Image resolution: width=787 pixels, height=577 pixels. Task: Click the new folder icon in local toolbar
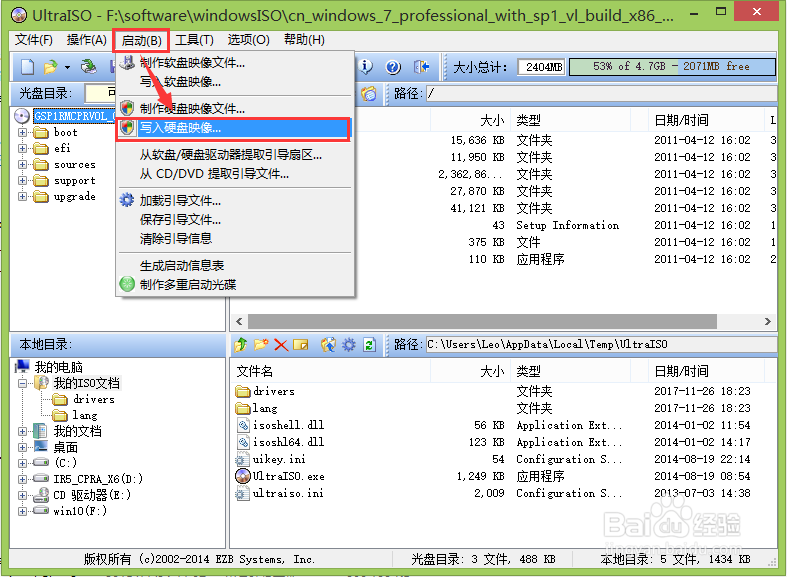click(261, 345)
